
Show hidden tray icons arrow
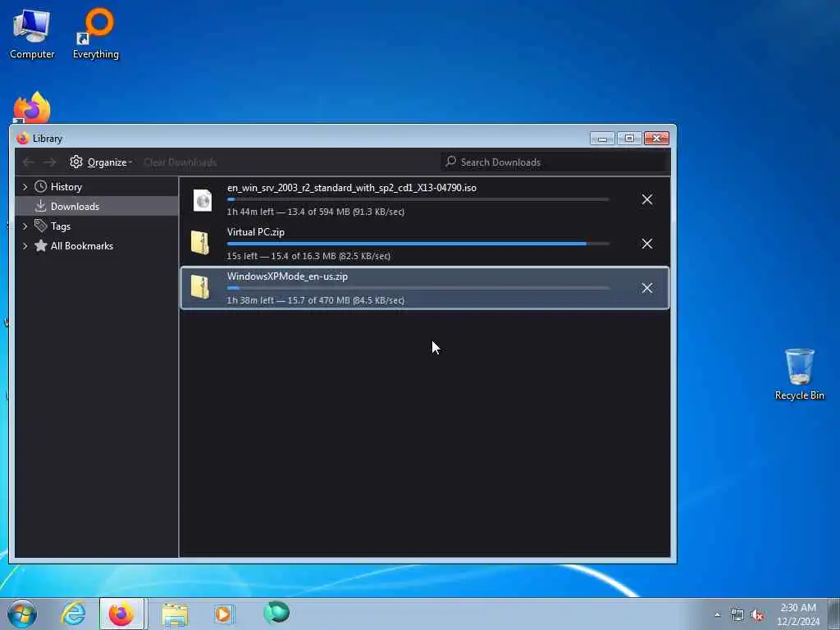click(717, 615)
